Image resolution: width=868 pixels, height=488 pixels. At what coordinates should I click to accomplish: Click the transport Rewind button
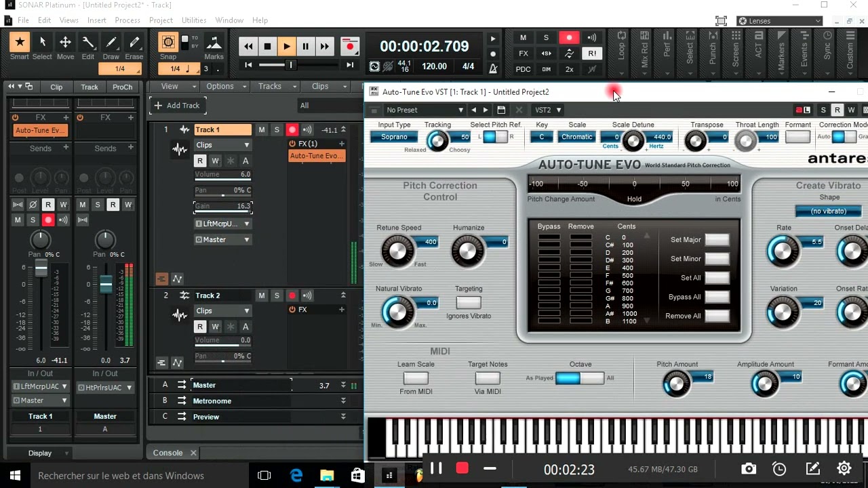(248, 46)
